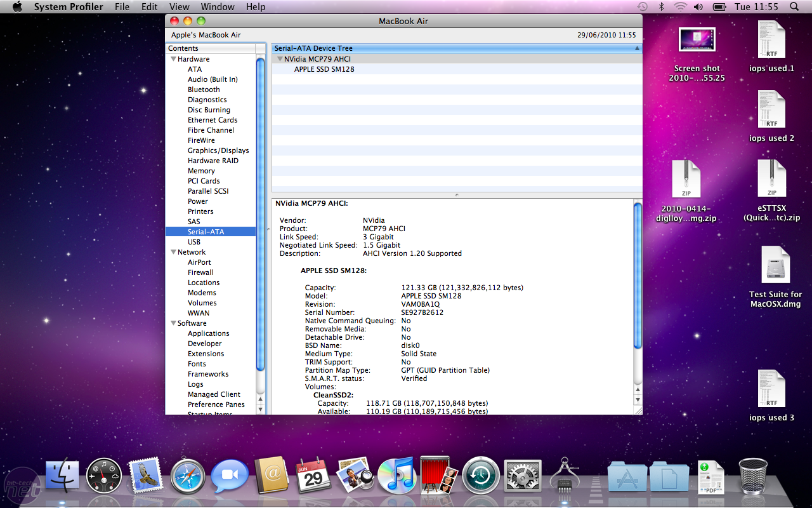
Task: Click Serial-ATA Device Tree sort arrow
Action: (637, 48)
